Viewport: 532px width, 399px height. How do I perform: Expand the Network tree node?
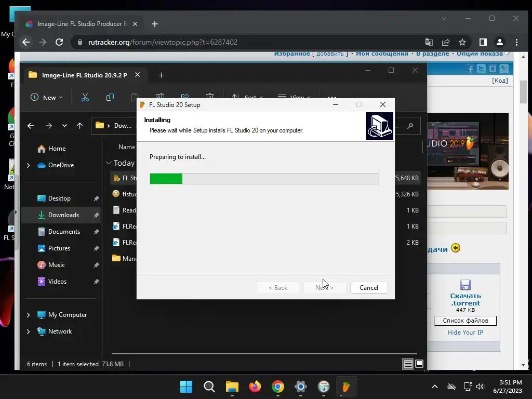[x=29, y=331]
